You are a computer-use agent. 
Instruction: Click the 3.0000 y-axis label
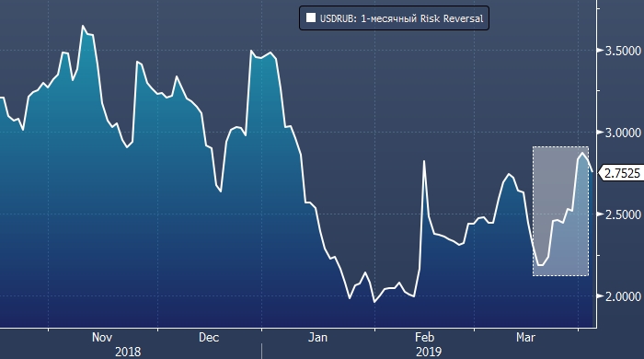point(623,133)
